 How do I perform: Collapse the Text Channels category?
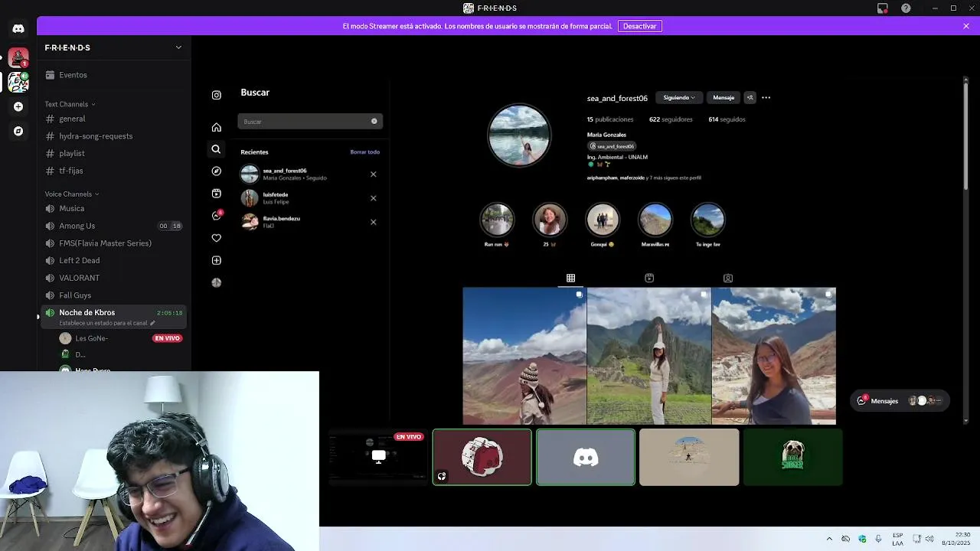coord(70,104)
